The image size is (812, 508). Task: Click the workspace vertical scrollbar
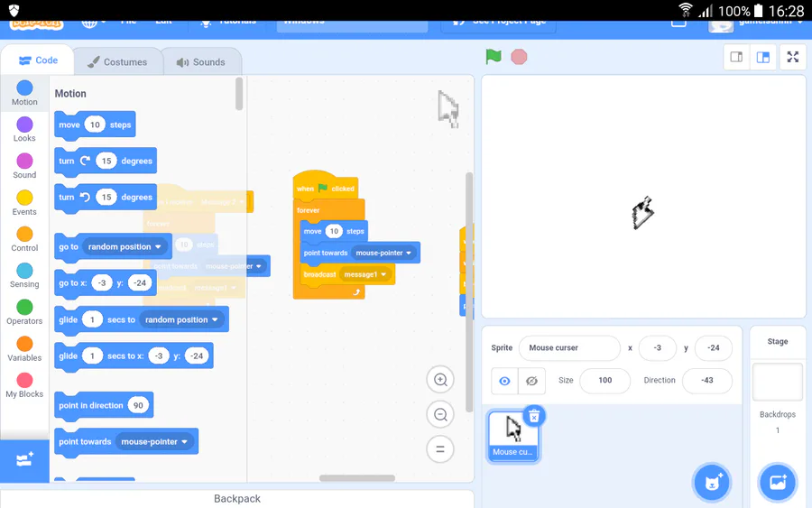point(469,292)
